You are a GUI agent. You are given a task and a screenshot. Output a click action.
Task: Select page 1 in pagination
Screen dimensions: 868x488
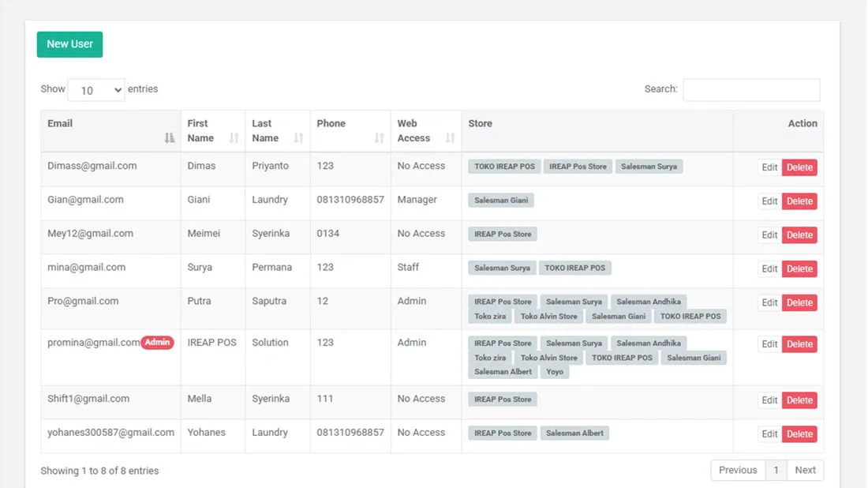[x=776, y=470]
